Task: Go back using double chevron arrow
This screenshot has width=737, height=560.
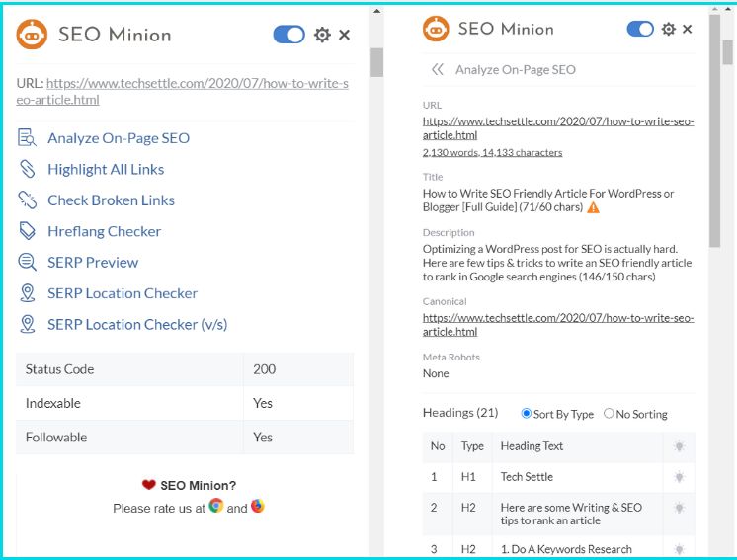Action: 437,69
